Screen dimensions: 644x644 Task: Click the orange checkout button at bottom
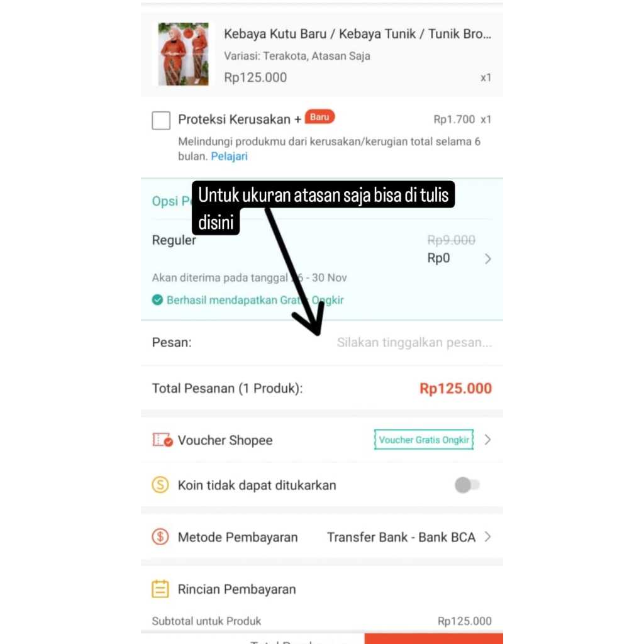pyautogui.click(x=434, y=639)
